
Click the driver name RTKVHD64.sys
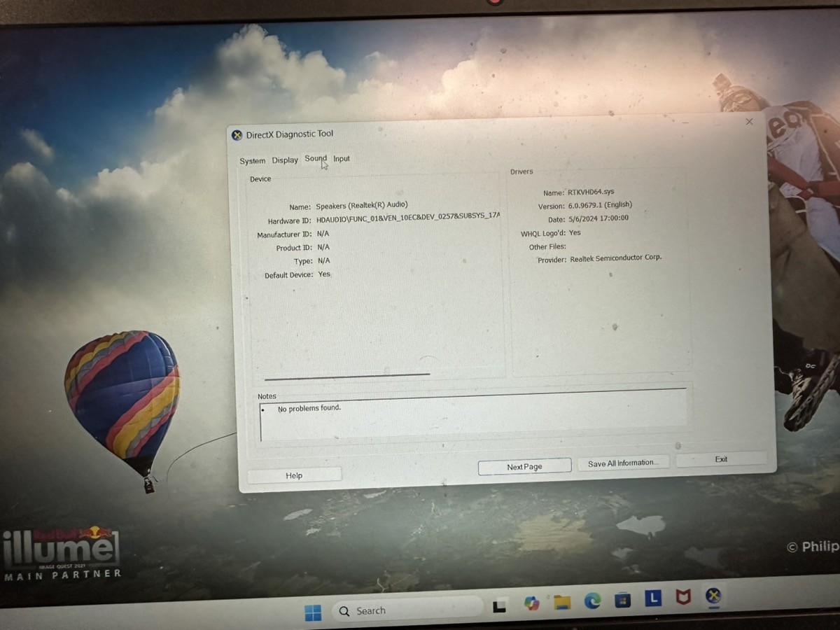point(591,192)
